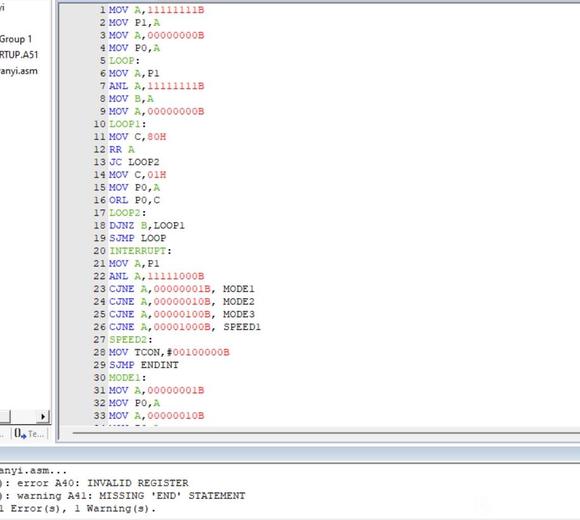The height and width of the screenshot is (520, 580).
Task: Click line 1 'MOV A,11111111B'
Action: click(x=156, y=10)
